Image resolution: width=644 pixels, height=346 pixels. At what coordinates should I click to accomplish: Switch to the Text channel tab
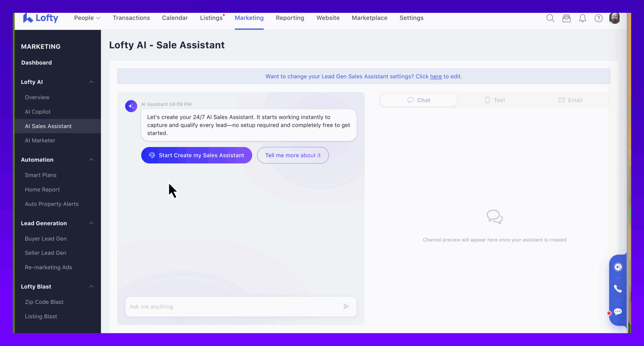click(495, 100)
